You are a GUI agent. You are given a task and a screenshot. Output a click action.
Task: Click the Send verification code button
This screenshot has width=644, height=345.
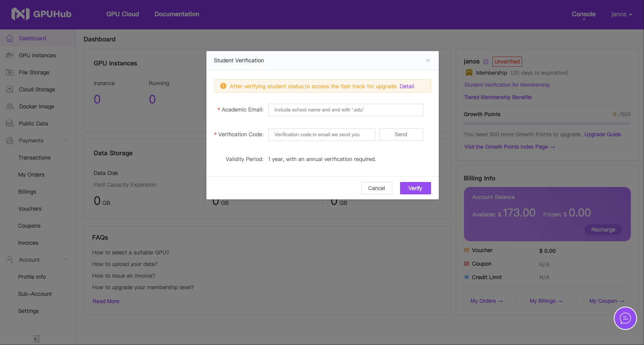(401, 134)
